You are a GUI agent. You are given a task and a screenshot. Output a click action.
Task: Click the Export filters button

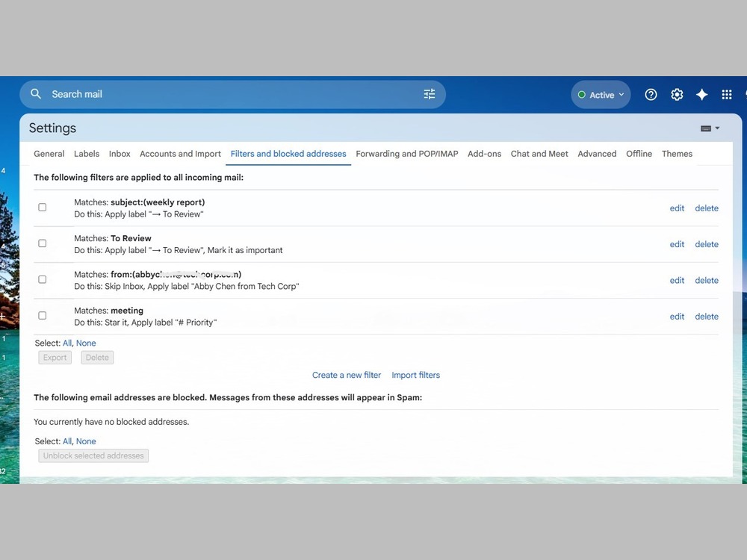coord(55,358)
